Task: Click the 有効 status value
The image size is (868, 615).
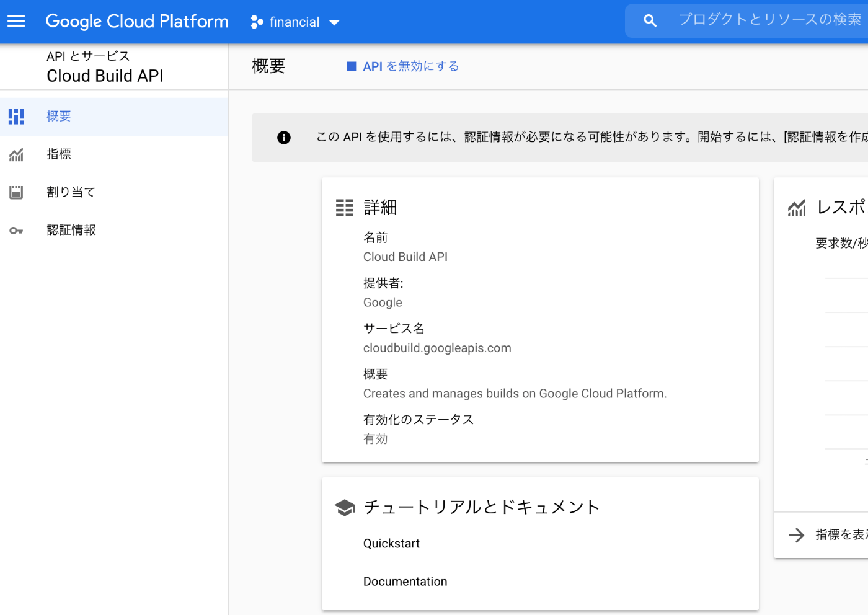Action: point(375,439)
